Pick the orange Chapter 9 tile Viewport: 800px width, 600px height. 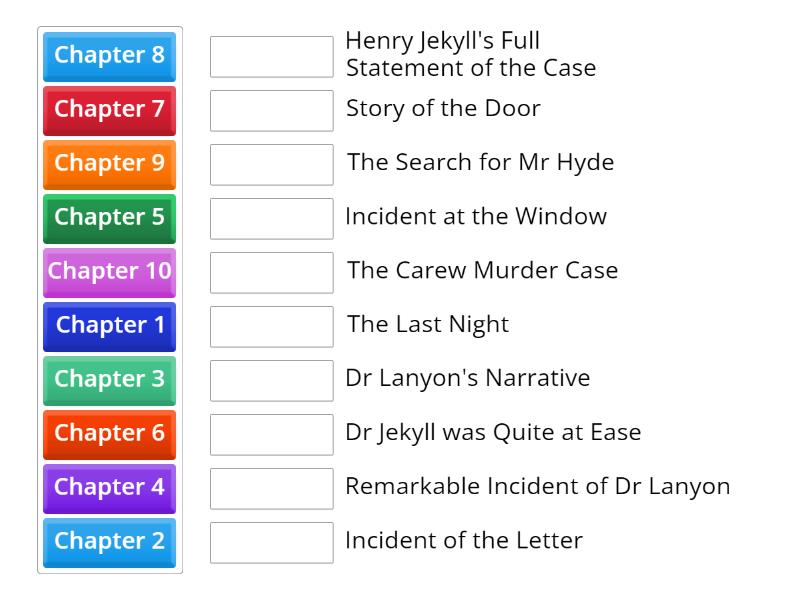pyautogui.click(x=109, y=163)
